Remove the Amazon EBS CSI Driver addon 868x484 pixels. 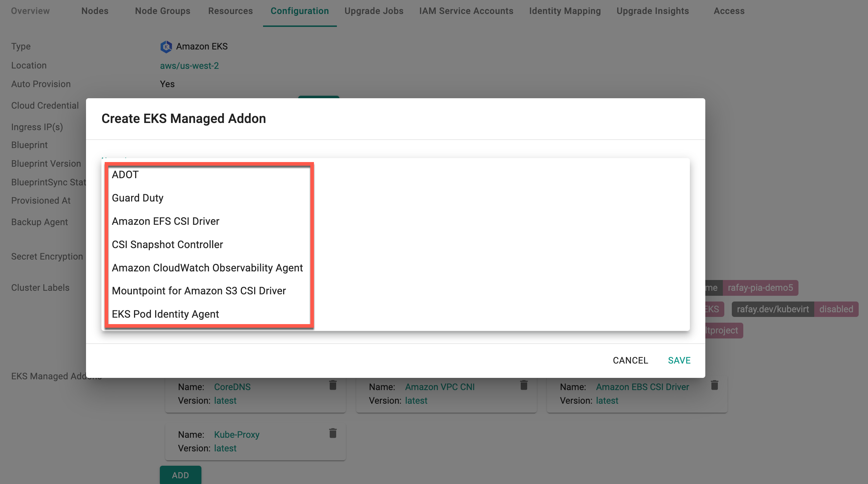715,385
